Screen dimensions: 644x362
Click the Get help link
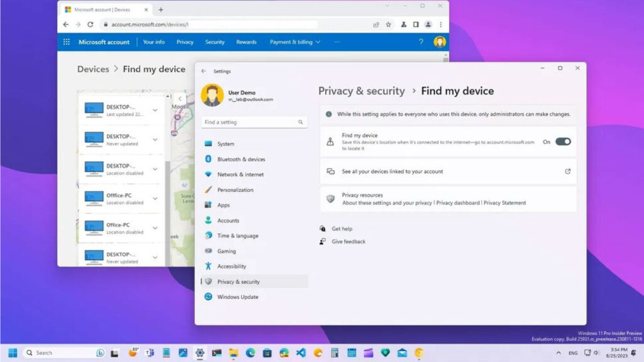[341, 229]
